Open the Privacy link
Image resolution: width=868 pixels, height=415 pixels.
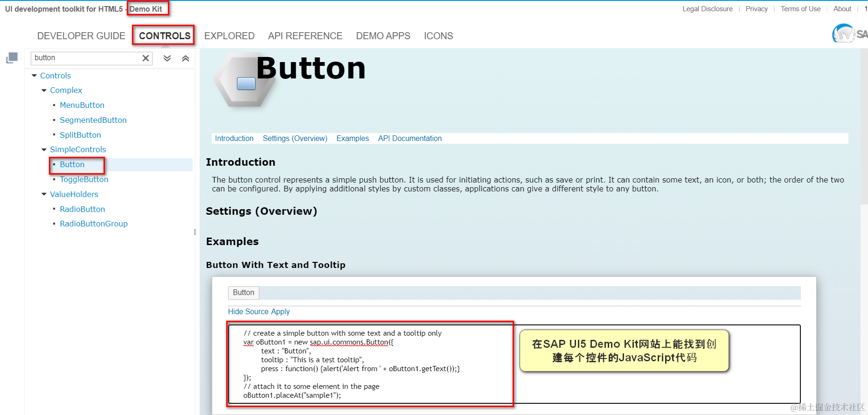pyautogui.click(x=757, y=9)
